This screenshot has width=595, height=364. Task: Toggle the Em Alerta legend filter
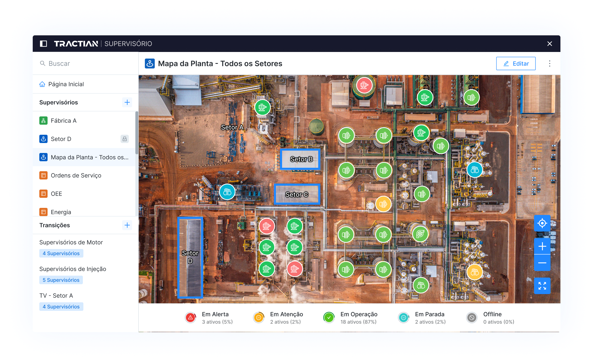pos(191,318)
